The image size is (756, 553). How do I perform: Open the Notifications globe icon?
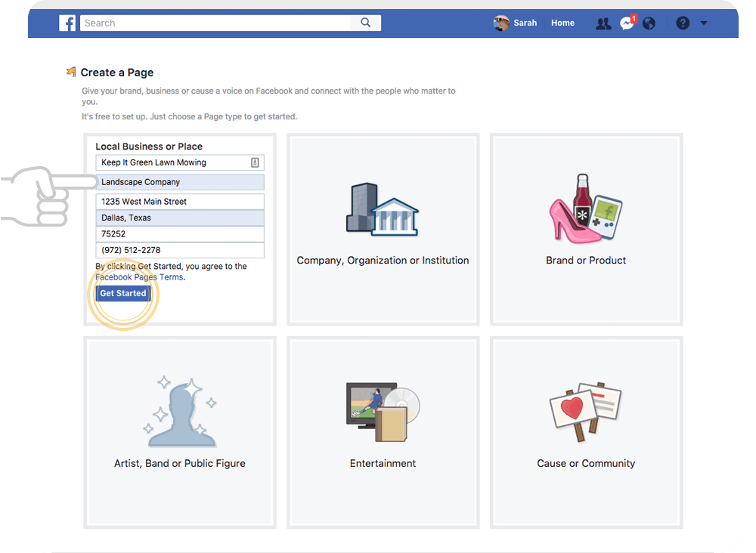[649, 23]
